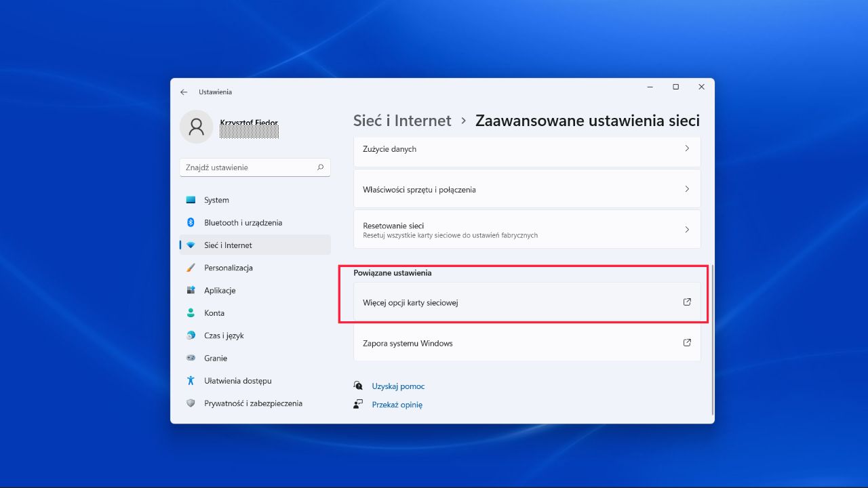Screen dimensions: 868x488
Task: Open Zapora systemu Windows
Action: click(x=527, y=343)
